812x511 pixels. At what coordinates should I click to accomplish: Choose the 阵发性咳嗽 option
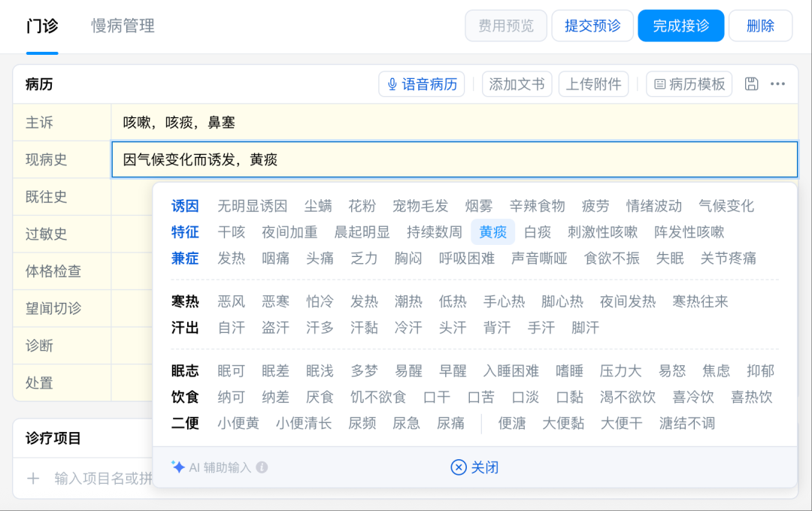click(x=689, y=232)
